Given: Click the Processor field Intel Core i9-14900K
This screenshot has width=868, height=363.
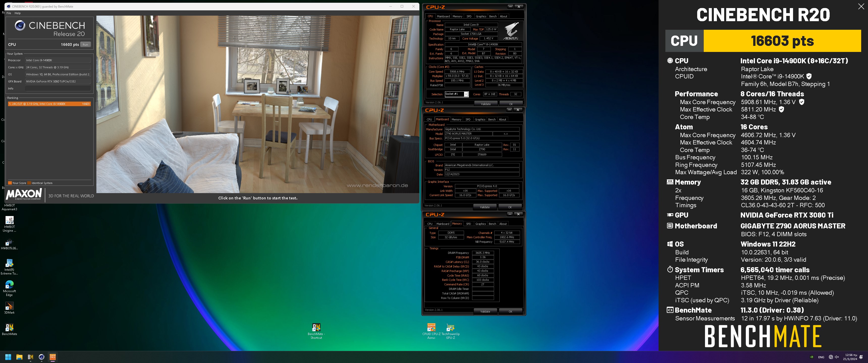Looking at the screenshot, I should click(x=58, y=60).
